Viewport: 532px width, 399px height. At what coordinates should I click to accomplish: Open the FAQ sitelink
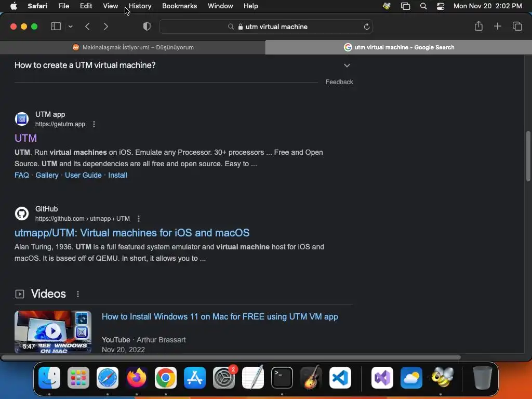[22, 175]
